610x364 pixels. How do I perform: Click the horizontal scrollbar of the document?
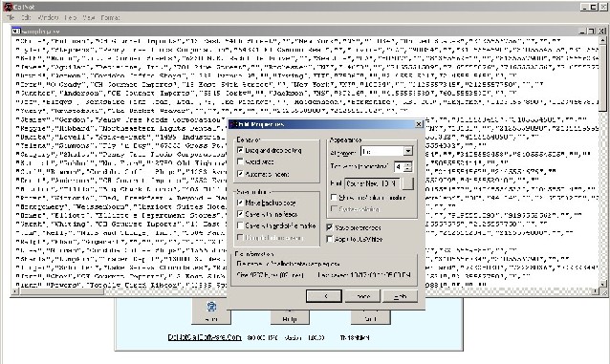[305, 291]
